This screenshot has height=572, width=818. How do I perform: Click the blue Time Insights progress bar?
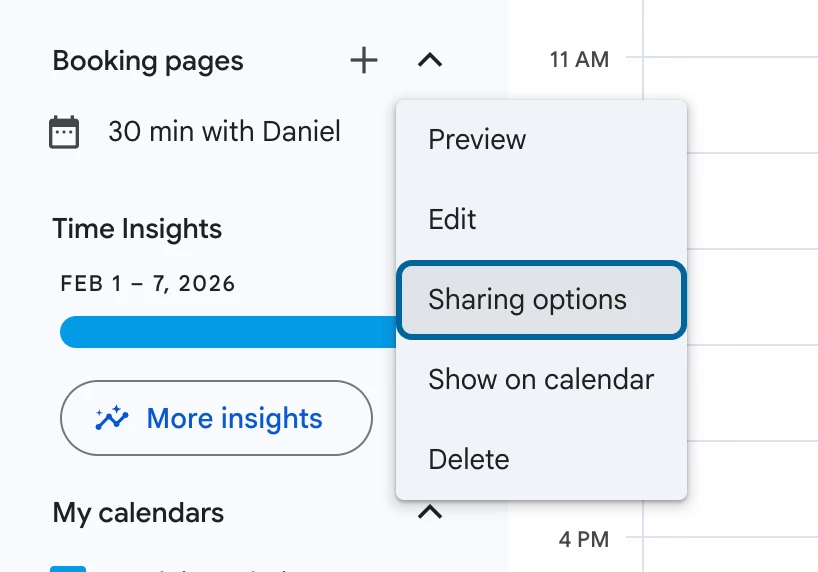[x=228, y=332]
